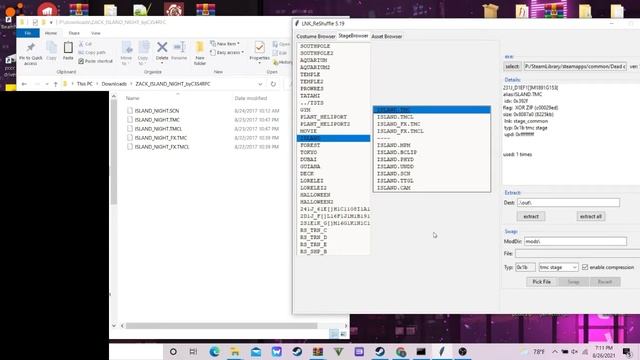Open the Chrome icon on the taskbar
This screenshot has height=360, width=640.
[x=400, y=351]
